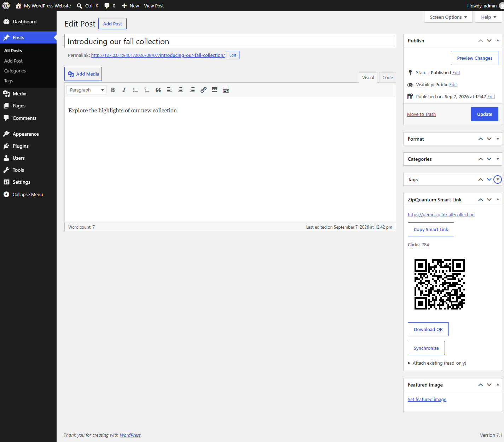Screen dimensions: 504x442
Task: Insert Read More tag
Action: coord(215,90)
